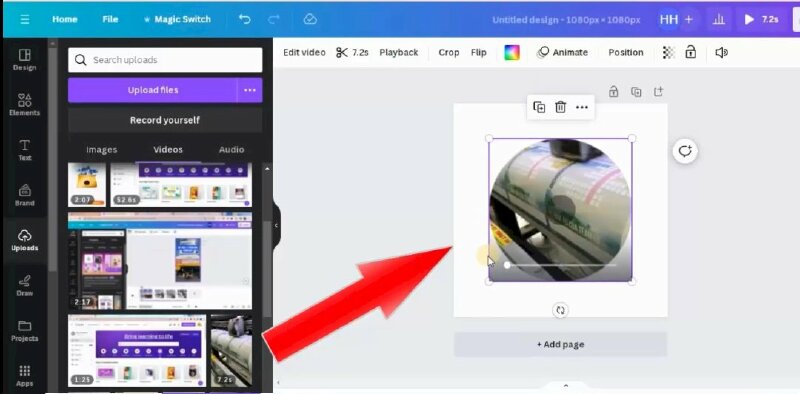Open Playback options

[398, 53]
